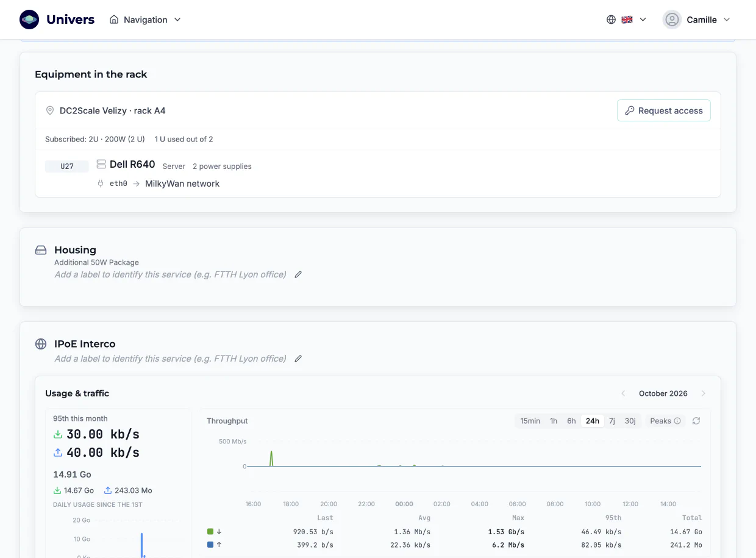Click the 82.05 kb/s 95th value
Image resolution: width=756 pixels, height=558 pixels.
coord(601,545)
